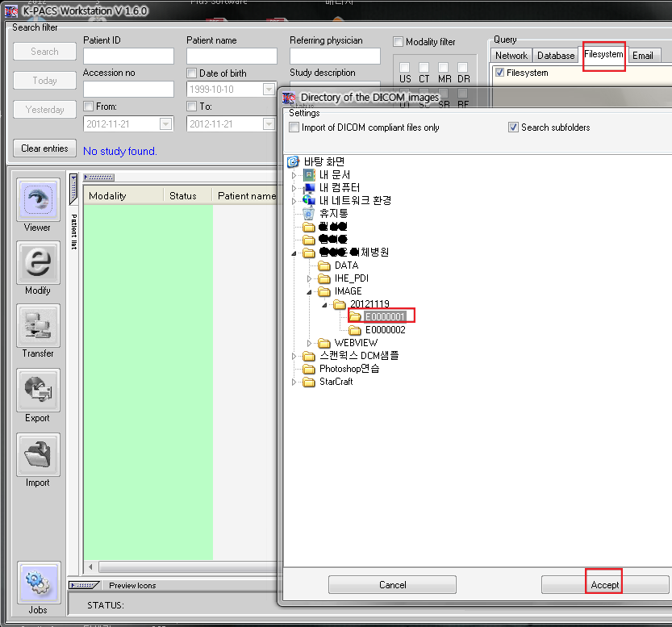Toggle the Date of birth checkbox
This screenshot has height=627, width=672.
click(192, 73)
